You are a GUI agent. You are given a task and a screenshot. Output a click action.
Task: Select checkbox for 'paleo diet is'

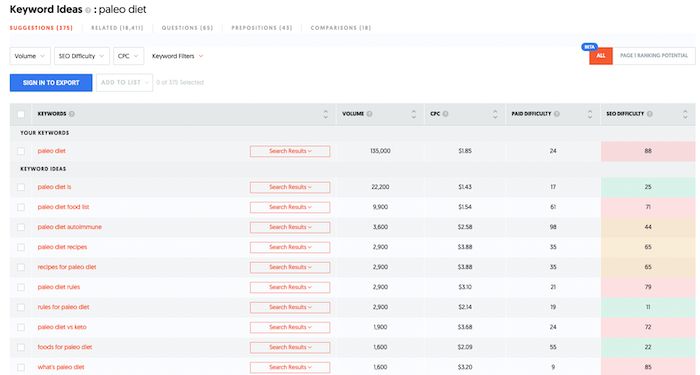pyautogui.click(x=21, y=187)
